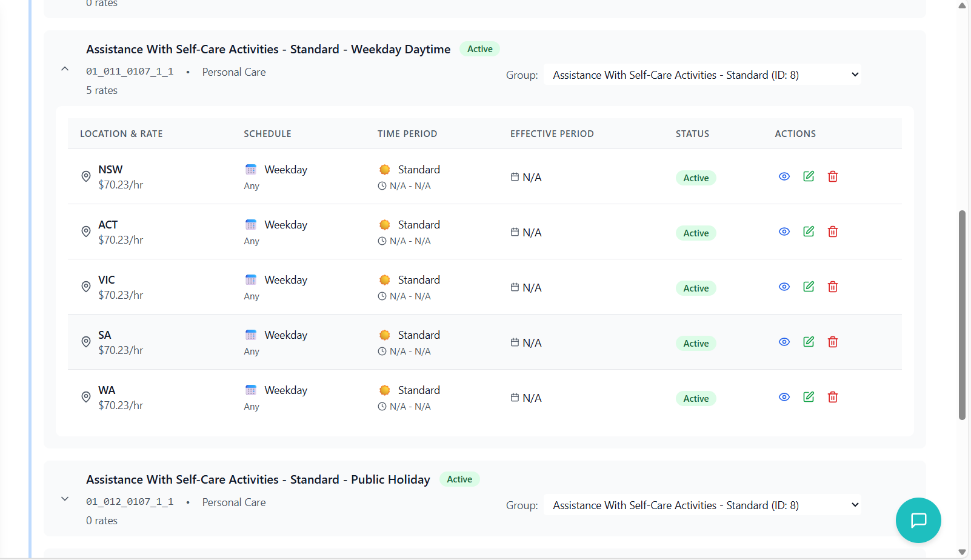Screen dimensions: 971x560
Task: Delete the NSW rate row
Action: click(x=832, y=176)
